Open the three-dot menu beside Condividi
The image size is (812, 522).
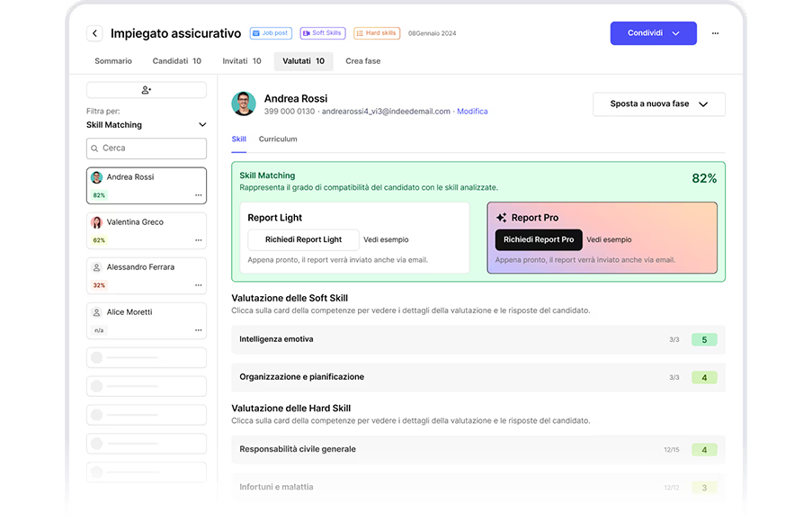click(715, 33)
